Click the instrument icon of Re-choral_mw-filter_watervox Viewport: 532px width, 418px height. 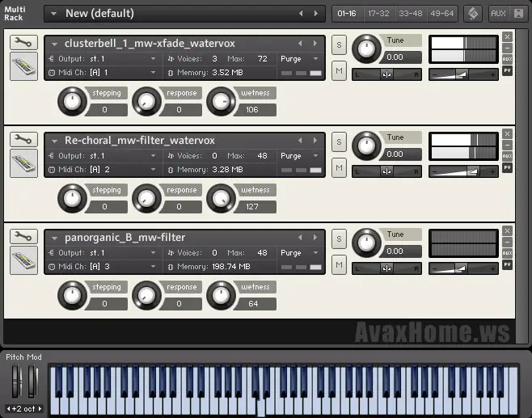coord(23,163)
